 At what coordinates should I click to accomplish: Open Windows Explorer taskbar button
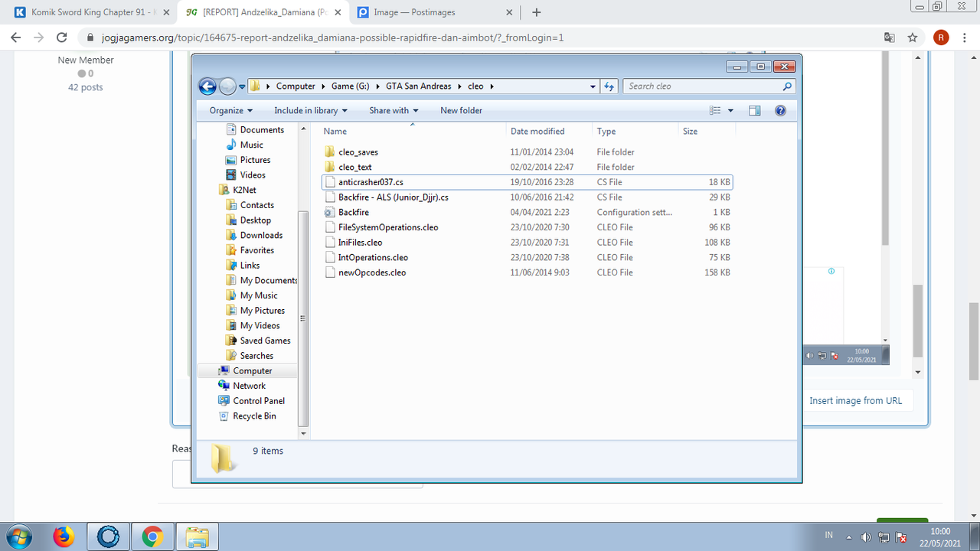[198, 537]
